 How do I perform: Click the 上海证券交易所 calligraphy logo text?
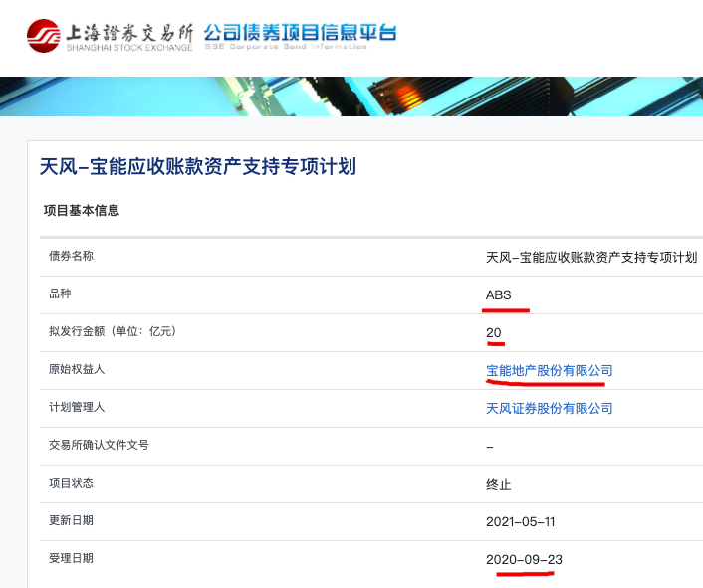tap(129, 32)
